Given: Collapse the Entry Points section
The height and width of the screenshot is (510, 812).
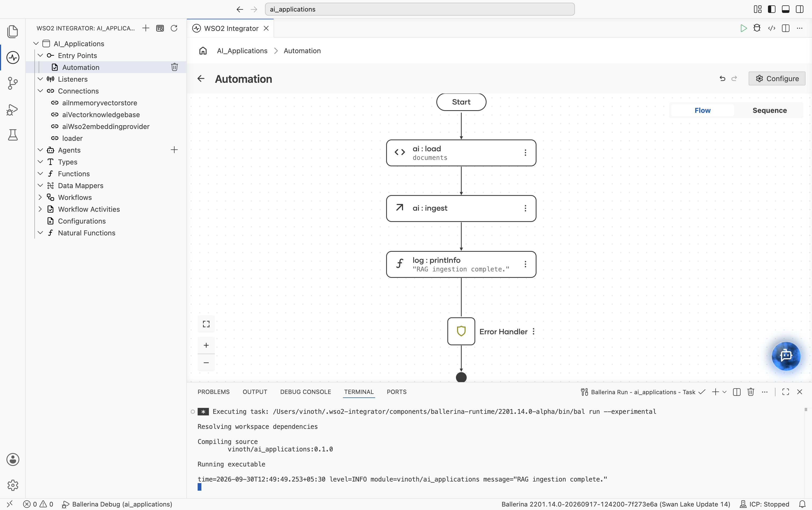Looking at the screenshot, I should pos(40,55).
